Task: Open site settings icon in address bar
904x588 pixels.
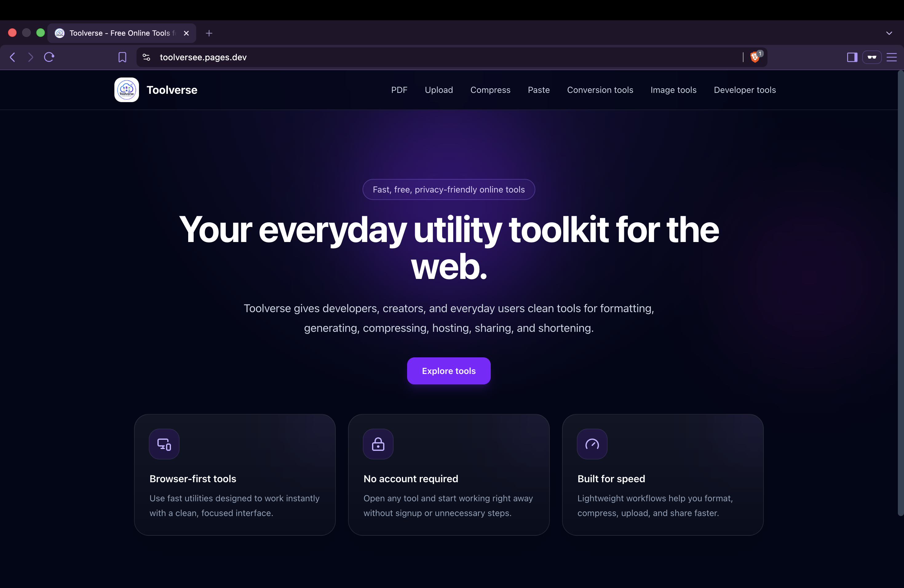Action: click(x=146, y=58)
